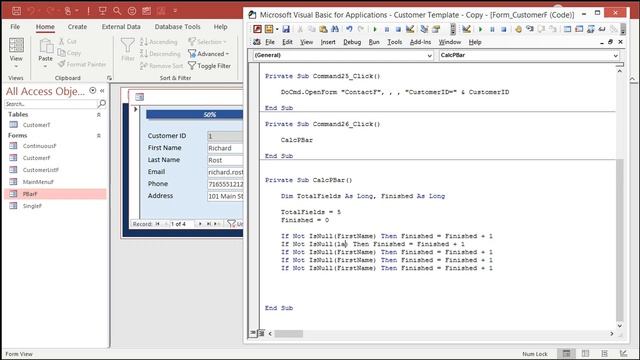Toggle Filter in the Sort & Filter group
This screenshot has width=640, height=360.
tap(209, 66)
